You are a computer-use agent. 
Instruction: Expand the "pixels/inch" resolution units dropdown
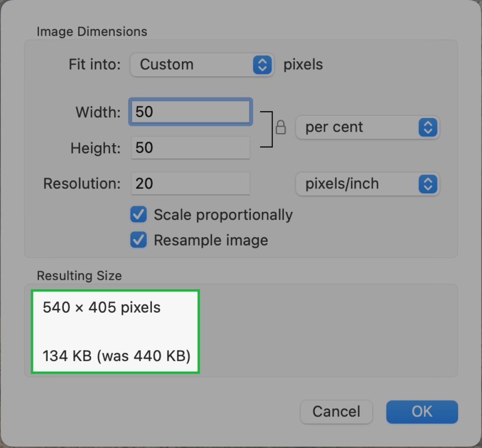(367, 184)
